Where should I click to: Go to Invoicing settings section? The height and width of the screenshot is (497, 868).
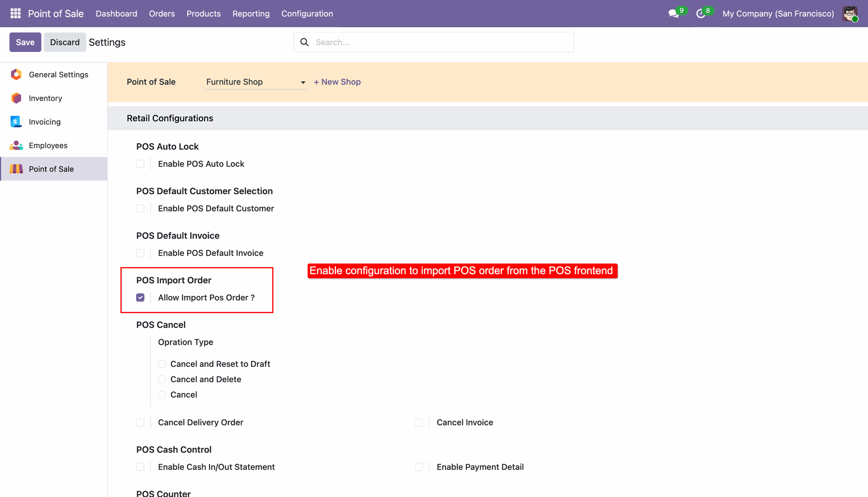pos(54,122)
